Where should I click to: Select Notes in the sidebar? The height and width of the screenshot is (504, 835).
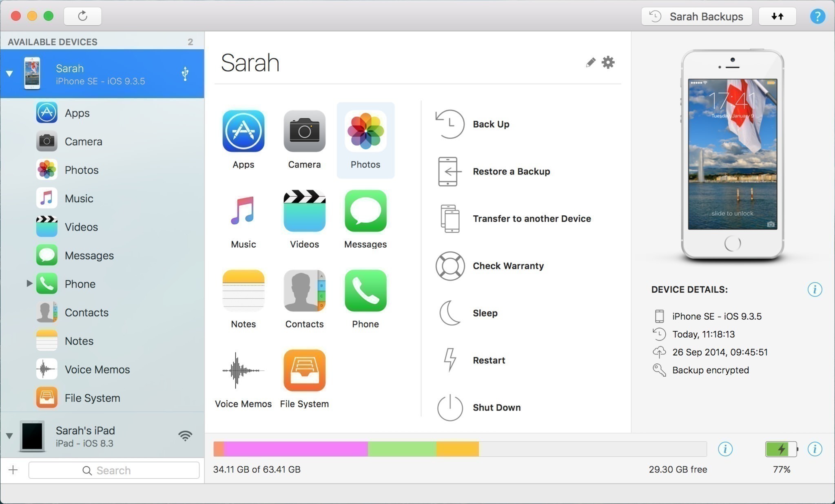tap(78, 341)
